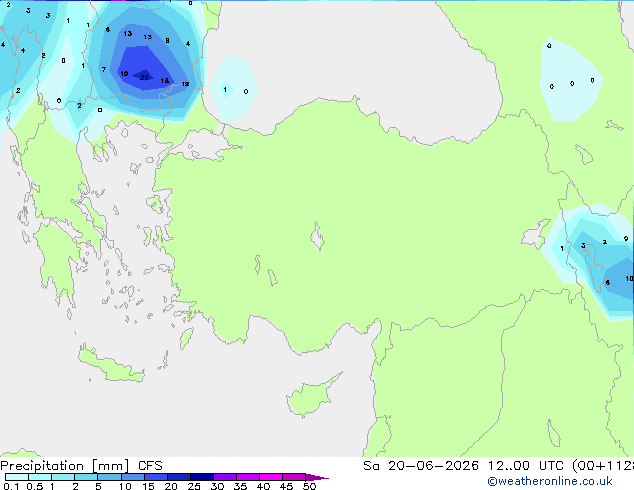This screenshot has height=490, width=634.
Task: Click the map value "12" near the coastline
Action: [x=185, y=84]
